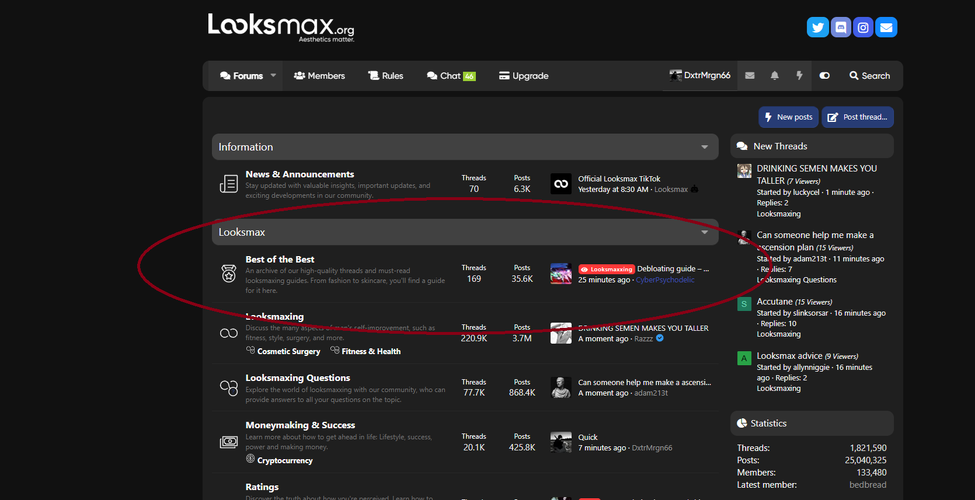The width and height of the screenshot is (975, 500).
Task: Open the Discord social link icon
Action: (x=840, y=28)
